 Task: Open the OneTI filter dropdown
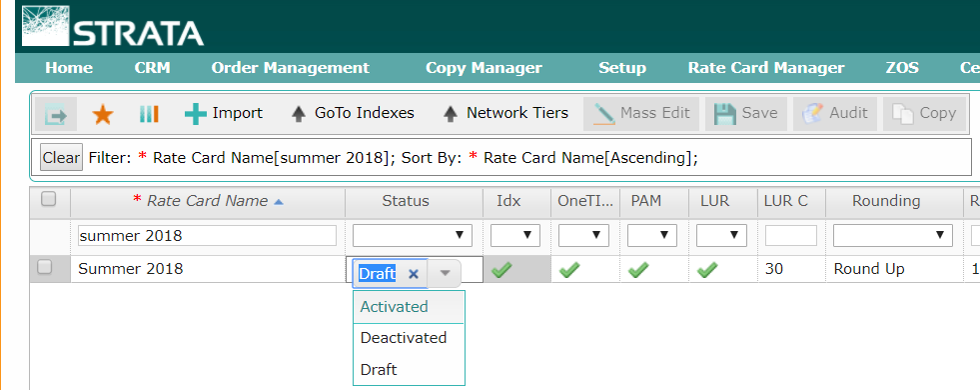coord(583,236)
